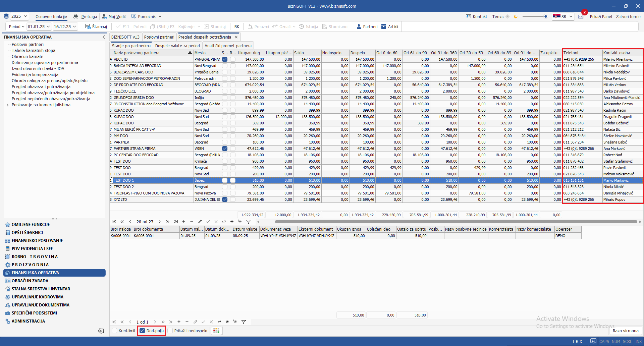
Task: Toggle the Prikaži i nedospelo checkbox
Action: pyautogui.click(x=170, y=331)
